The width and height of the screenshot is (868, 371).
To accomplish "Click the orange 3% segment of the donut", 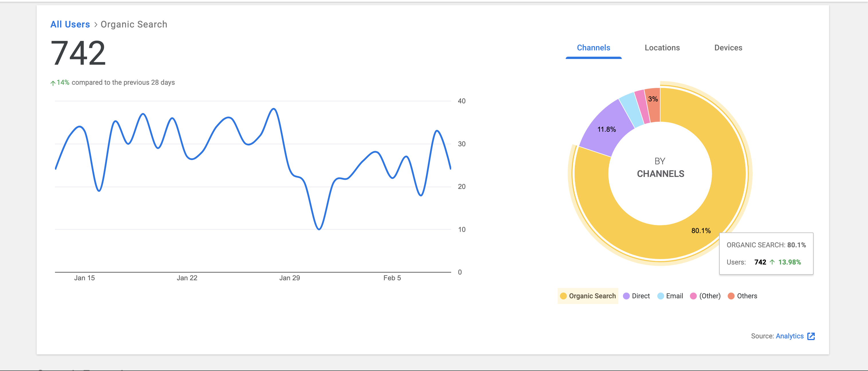I will click(x=653, y=101).
